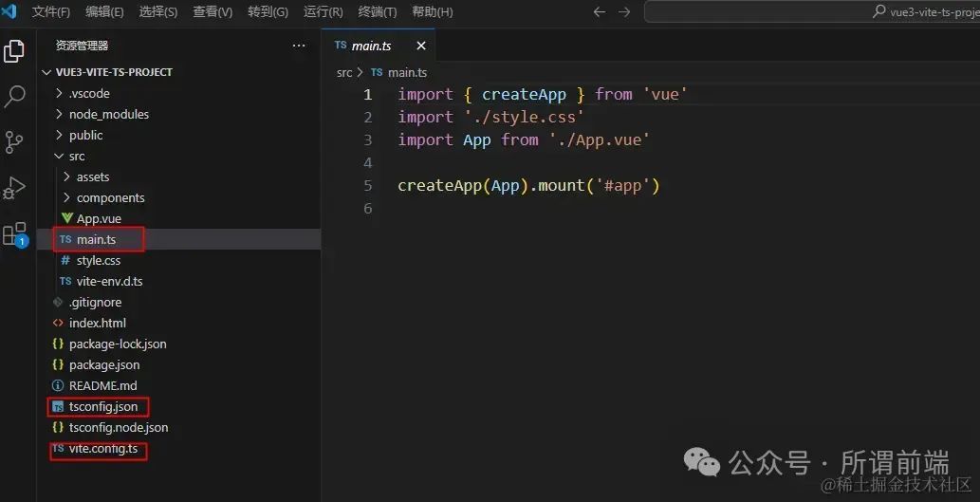
Task: Select the main.ts editor tab
Action: (x=371, y=46)
